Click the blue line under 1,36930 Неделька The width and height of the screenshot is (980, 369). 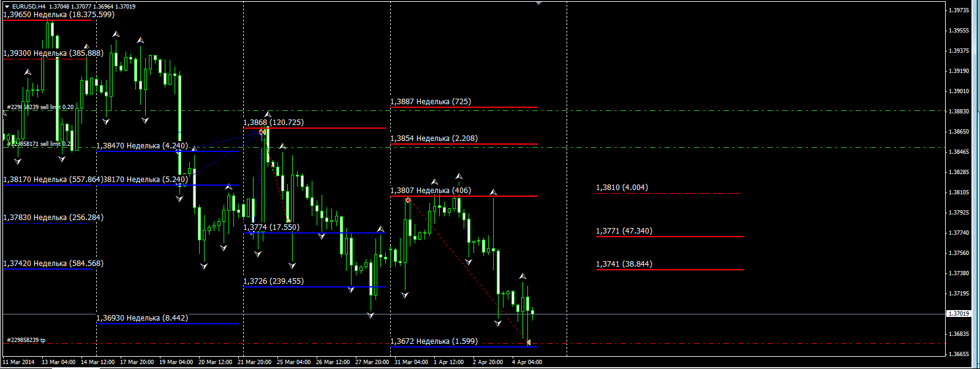[x=167, y=324]
